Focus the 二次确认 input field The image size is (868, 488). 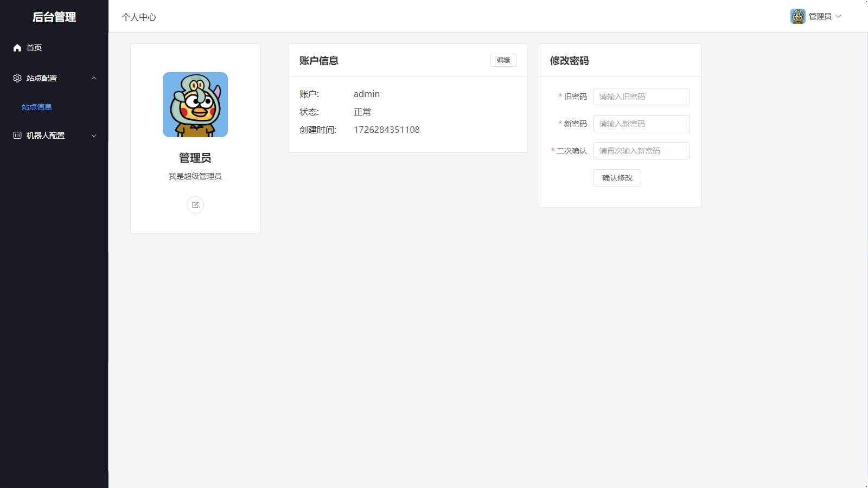642,151
